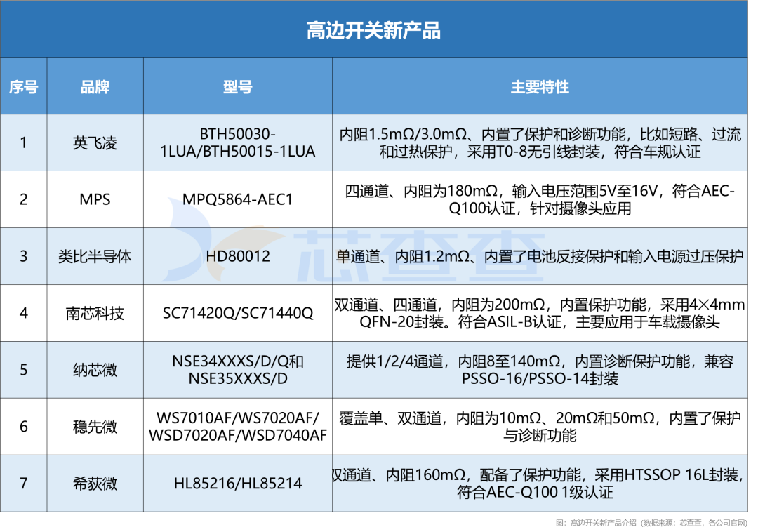Image resolution: width=758 pixels, height=532 pixels.
Task: Select the model cell MPQ5864-AEC1
Action: (237, 199)
